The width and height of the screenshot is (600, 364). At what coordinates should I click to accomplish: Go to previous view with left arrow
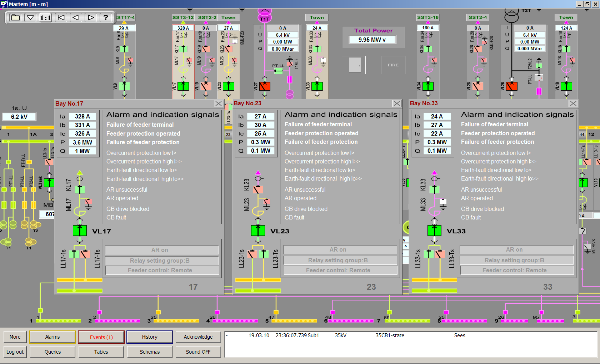[x=76, y=17]
